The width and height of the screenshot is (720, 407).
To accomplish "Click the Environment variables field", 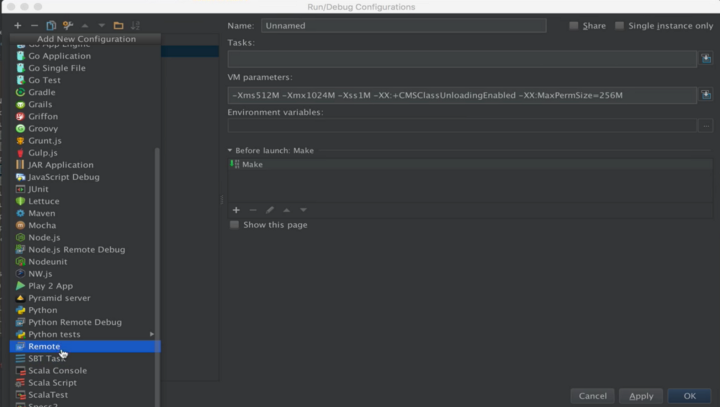I will (x=462, y=125).
